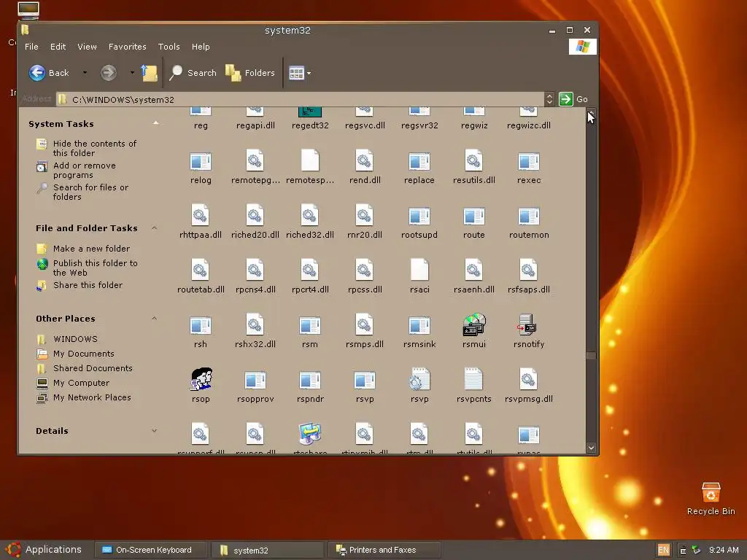This screenshot has width=747, height=560.
Task: Open Back button history dropdown arrow
Action: coord(85,73)
